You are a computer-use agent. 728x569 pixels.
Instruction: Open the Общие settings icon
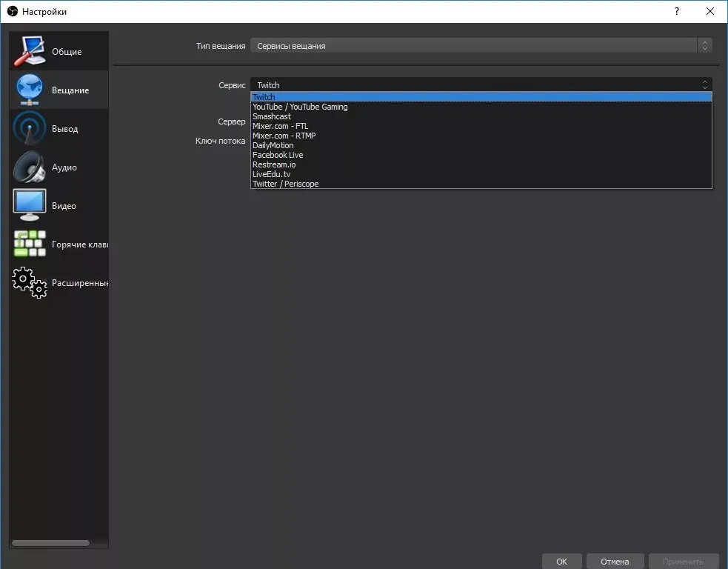tap(29, 51)
